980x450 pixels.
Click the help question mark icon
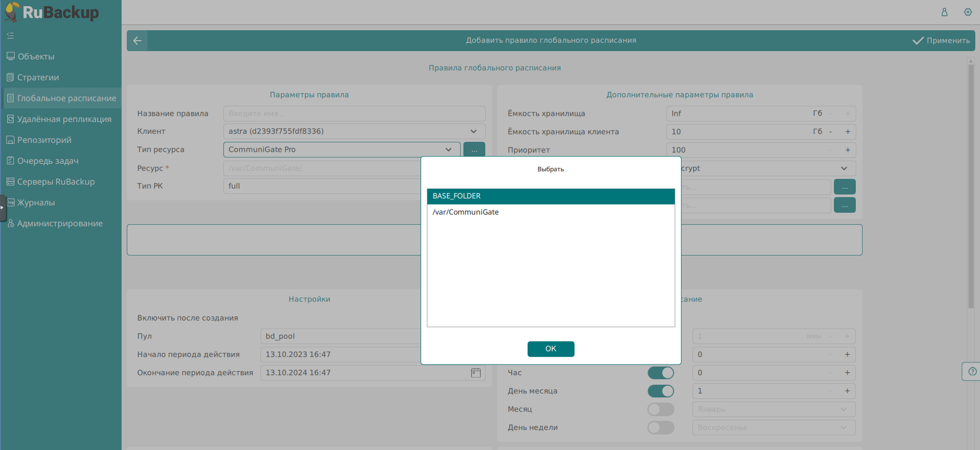click(x=972, y=372)
